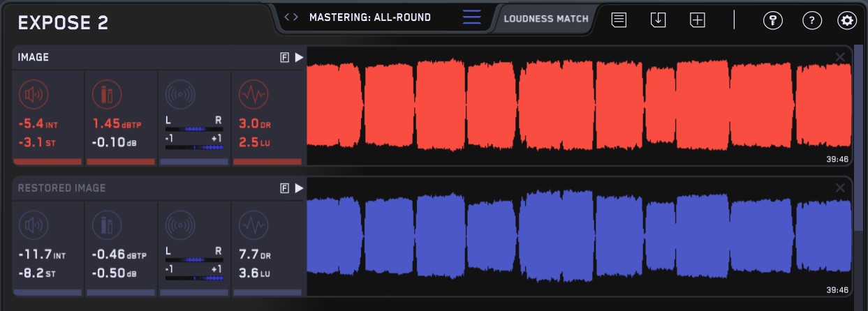
Task: Click the add track plus icon
Action: coord(697,20)
